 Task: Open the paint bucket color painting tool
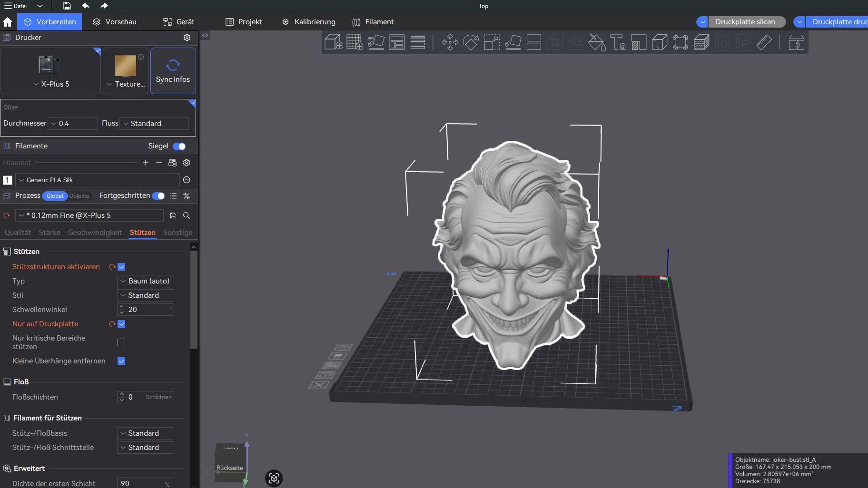597,42
